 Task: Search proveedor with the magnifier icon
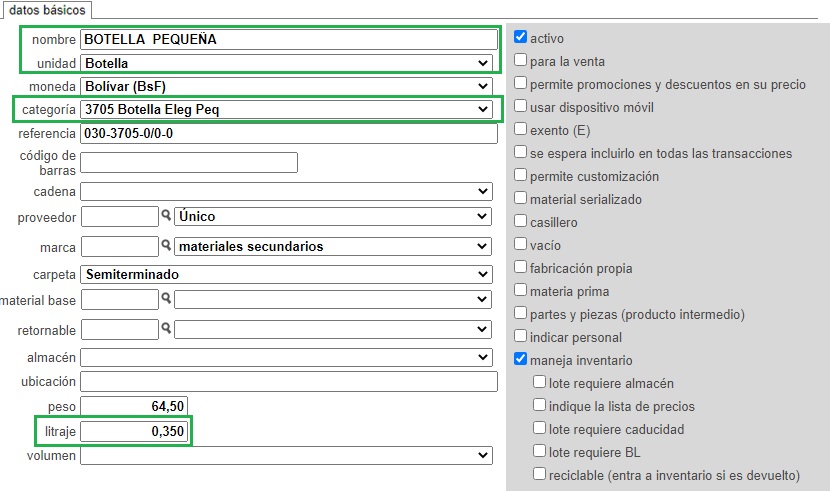pos(166,215)
